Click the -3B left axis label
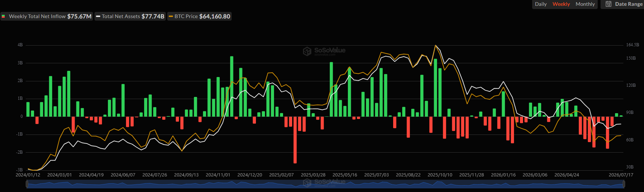 19,170
